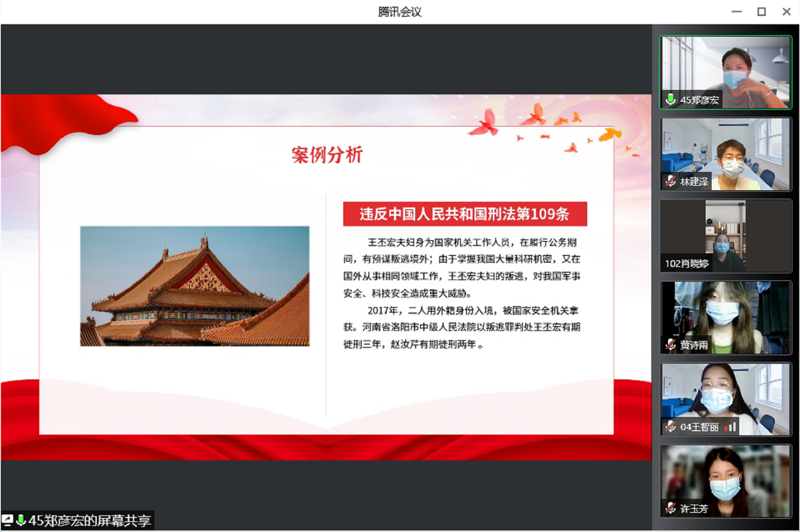Click the muted microphone icon beside 04王智丽
Viewport: 800px width, 532px height.
coord(670,426)
